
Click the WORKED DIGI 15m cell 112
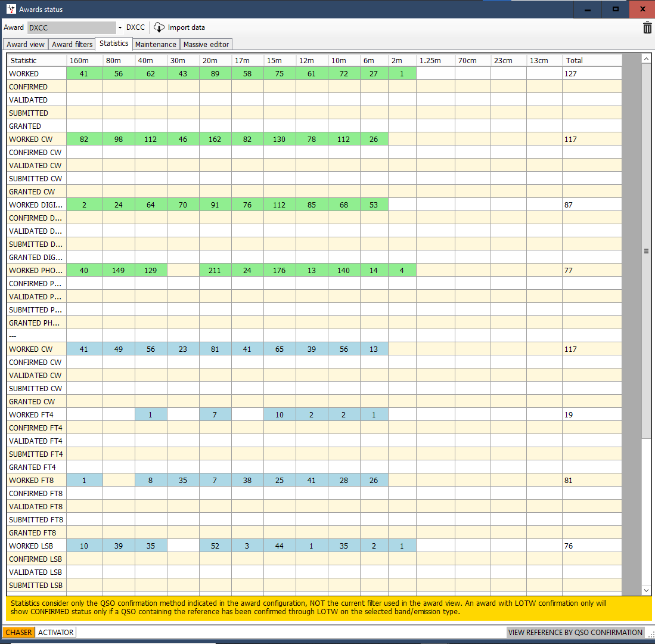point(280,205)
